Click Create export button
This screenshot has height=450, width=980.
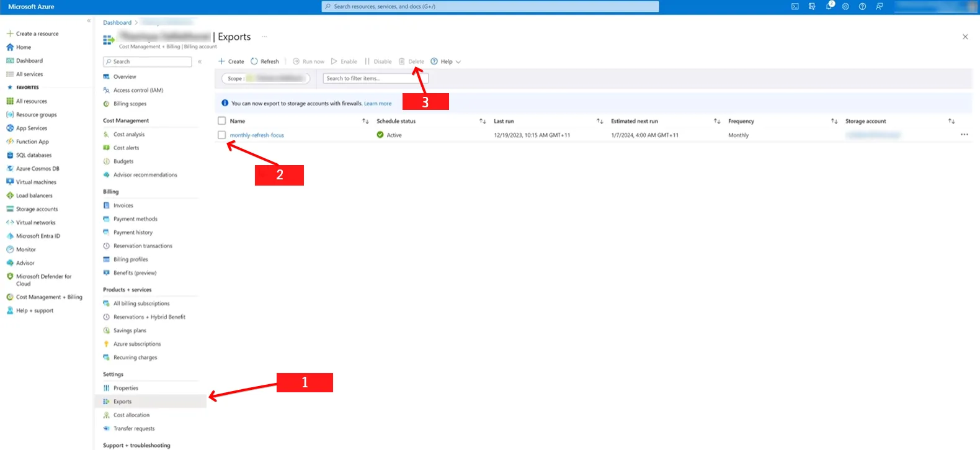tap(231, 61)
